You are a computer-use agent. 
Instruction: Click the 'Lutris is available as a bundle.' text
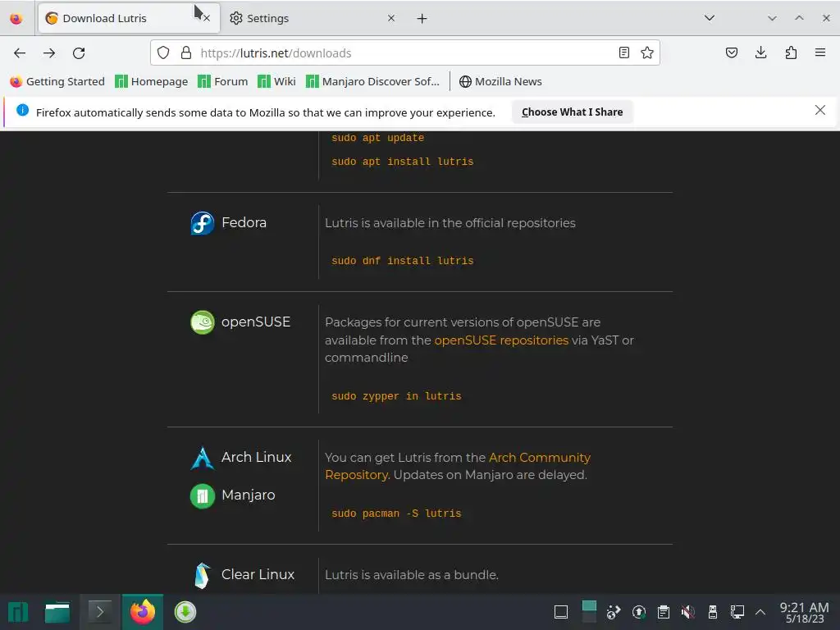pyautogui.click(x=412, y=575)
